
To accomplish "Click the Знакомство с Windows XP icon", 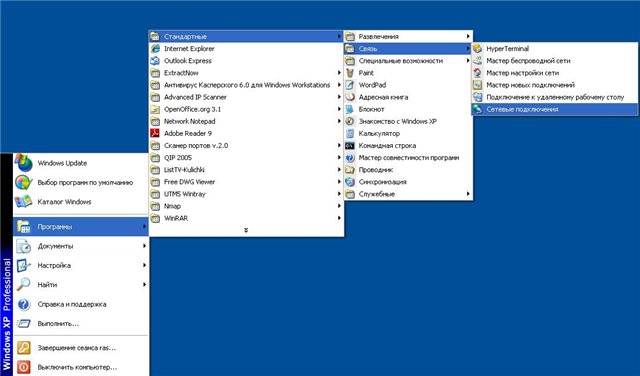I will pos(350,121).
